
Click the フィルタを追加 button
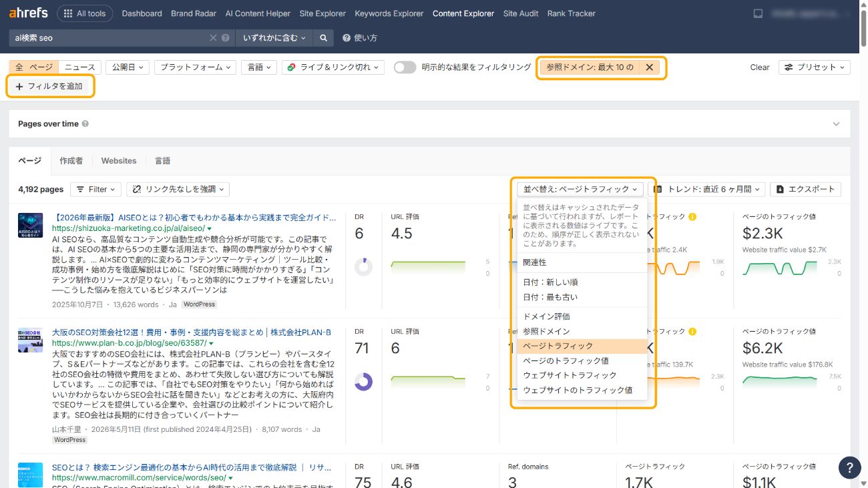coord(49,87)
